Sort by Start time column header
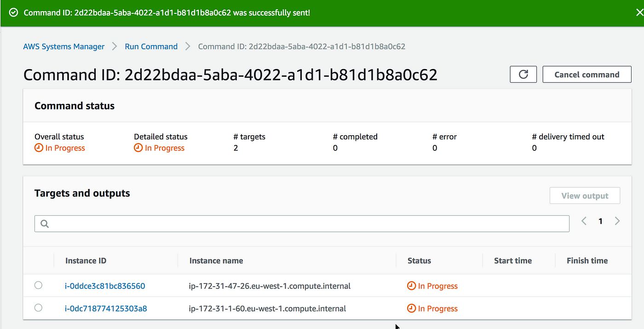 tap(513, 261)
